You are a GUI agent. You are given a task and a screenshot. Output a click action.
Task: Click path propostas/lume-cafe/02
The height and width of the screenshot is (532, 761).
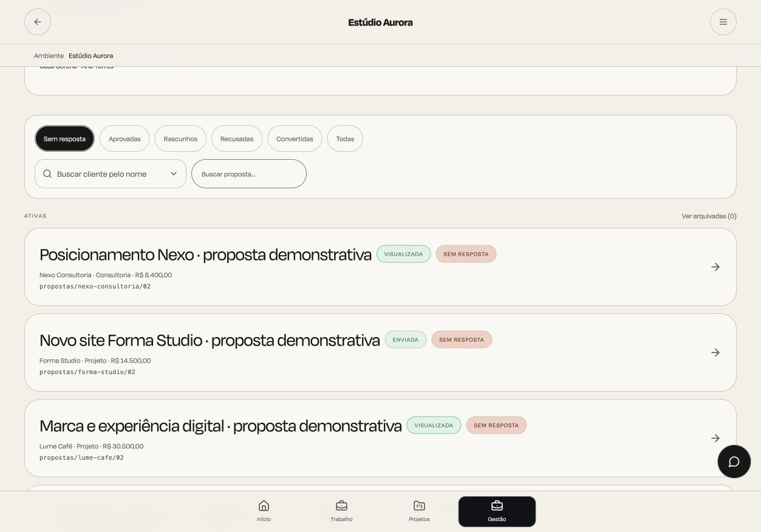(x=81, y=458)
